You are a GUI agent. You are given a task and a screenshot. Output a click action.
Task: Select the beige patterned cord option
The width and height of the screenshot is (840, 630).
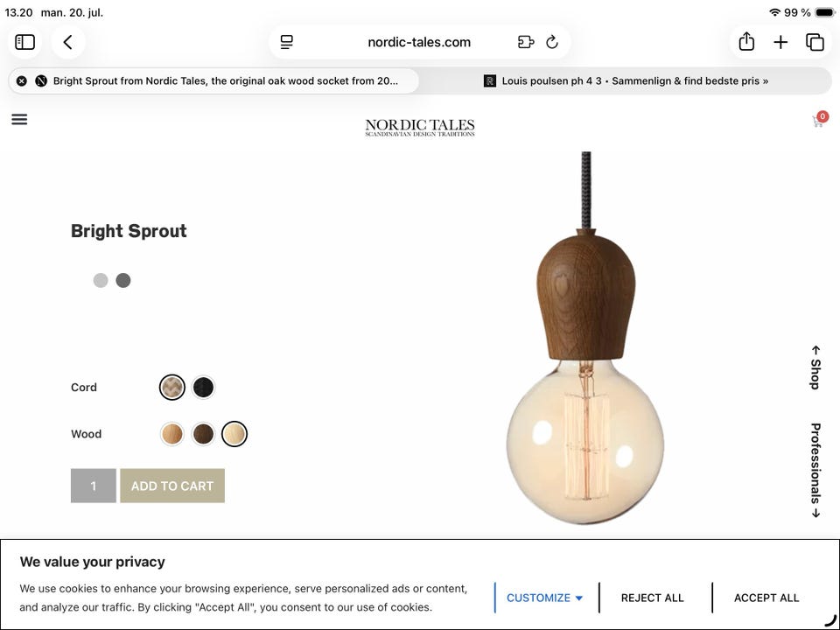click(172, 388)
